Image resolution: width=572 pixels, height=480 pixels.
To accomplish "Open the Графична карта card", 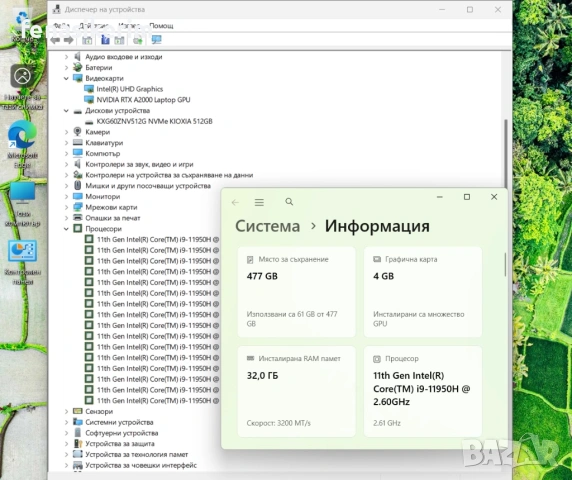I will (x=423, y=292).
